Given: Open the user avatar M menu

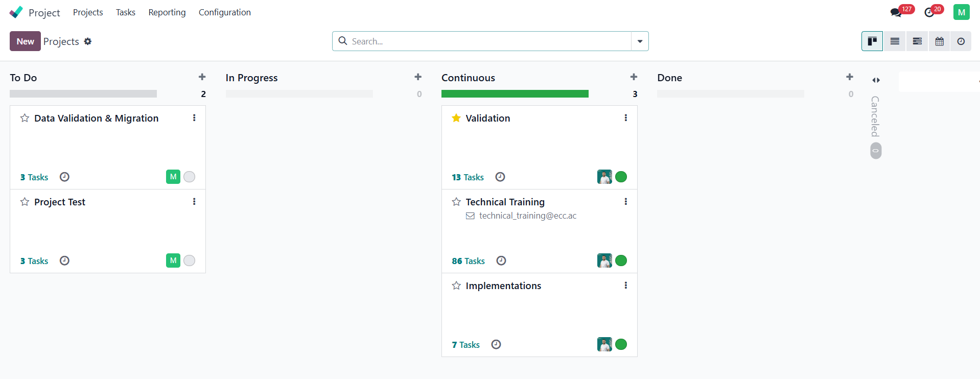Looking at the screenshot, I should coord(961,12).
